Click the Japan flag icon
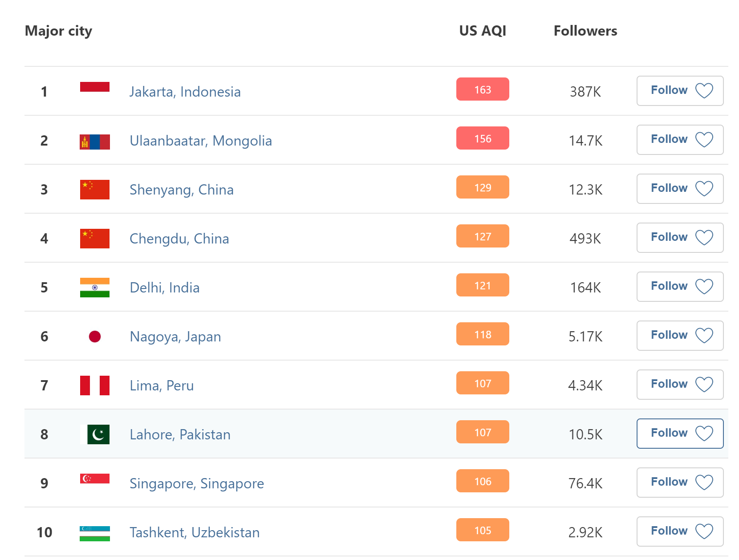Viewport: 739px width, 560px height. coord(95,337)
